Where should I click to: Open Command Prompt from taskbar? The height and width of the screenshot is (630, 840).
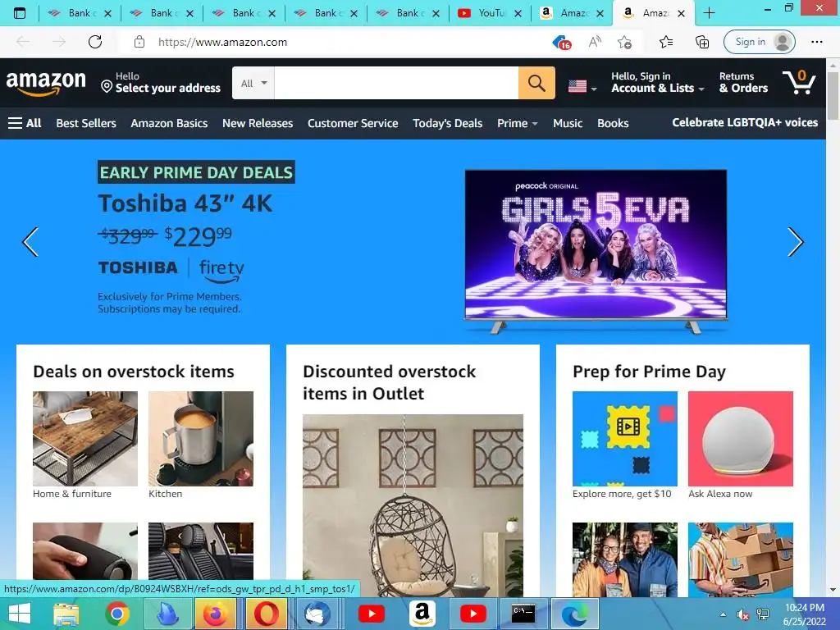523,614
